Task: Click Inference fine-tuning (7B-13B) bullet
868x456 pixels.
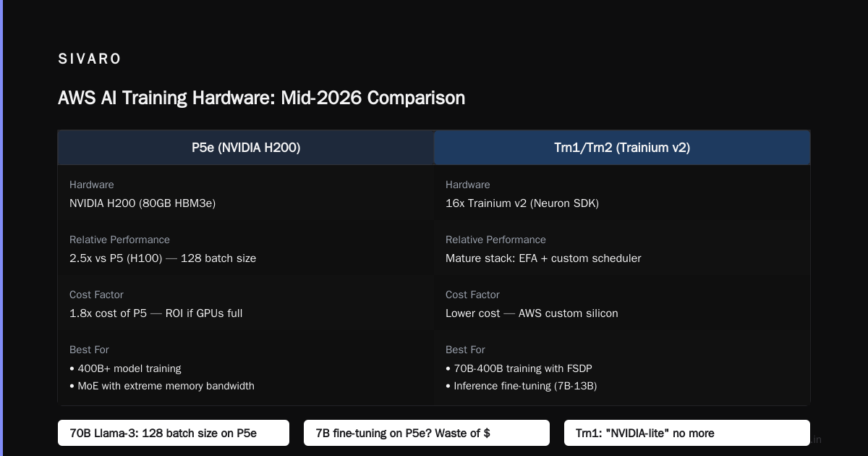Action: point(521,386)
